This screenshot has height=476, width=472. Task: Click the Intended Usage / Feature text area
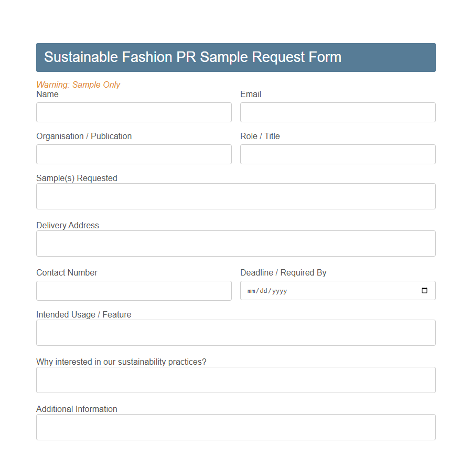click(235, 332)
